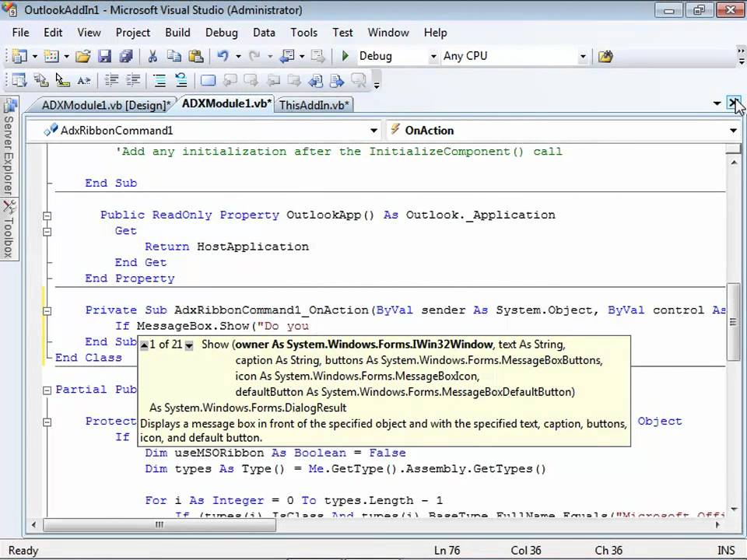Click the Save All toolbar icon
Viewport: 747px width, 560px height.
[x=126, y=56]
